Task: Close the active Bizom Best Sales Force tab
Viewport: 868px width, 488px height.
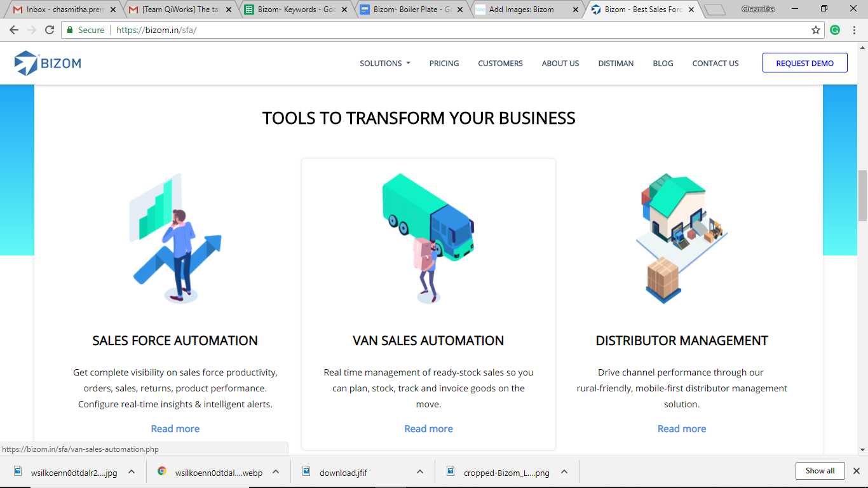Action: coord(691,10)
